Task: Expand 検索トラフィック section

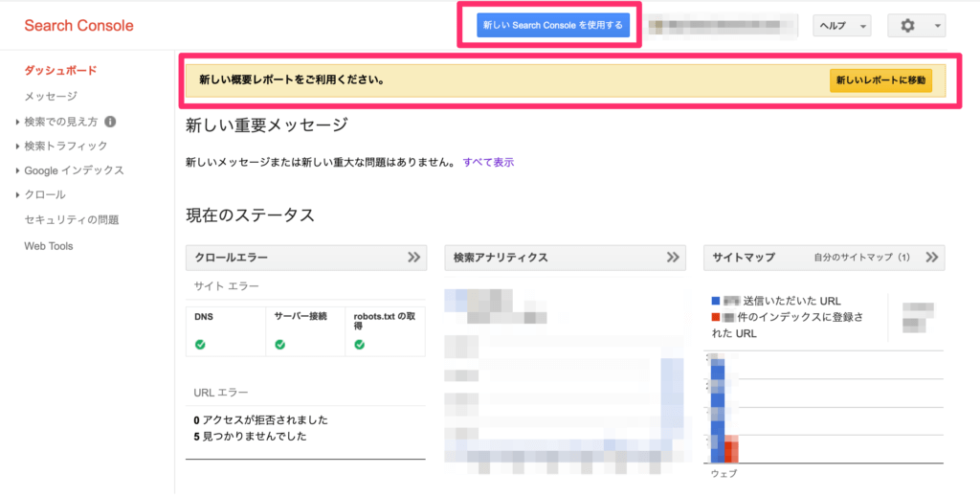Action: 66,146
